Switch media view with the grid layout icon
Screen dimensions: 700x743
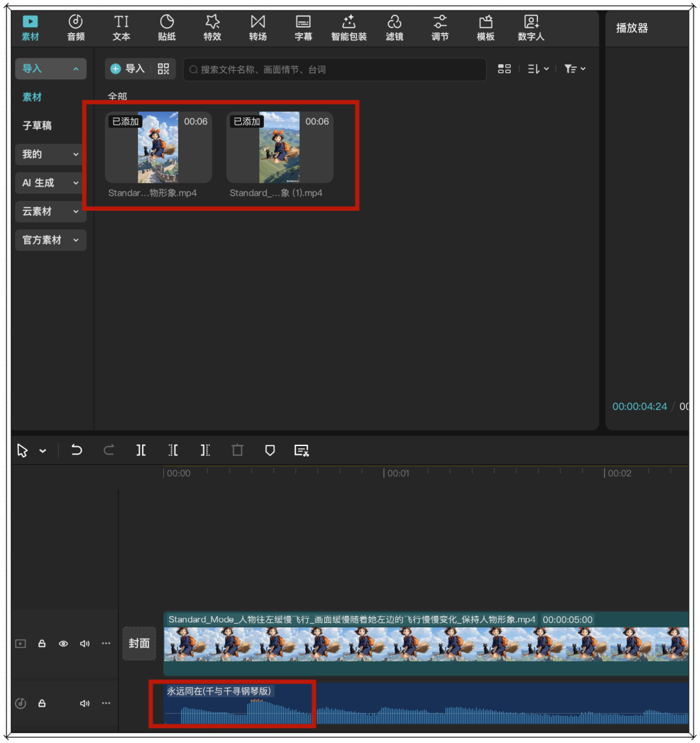click(504, 69)
